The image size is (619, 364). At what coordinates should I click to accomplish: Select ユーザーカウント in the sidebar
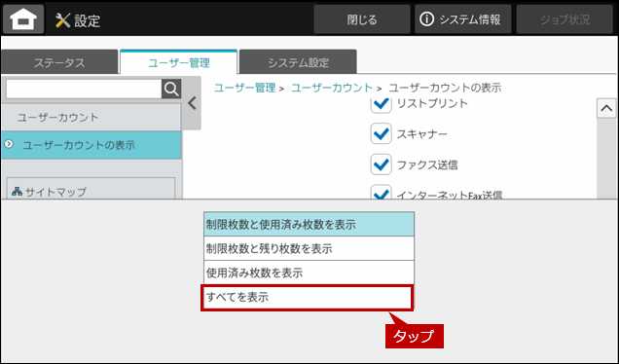tap(91, 117)
